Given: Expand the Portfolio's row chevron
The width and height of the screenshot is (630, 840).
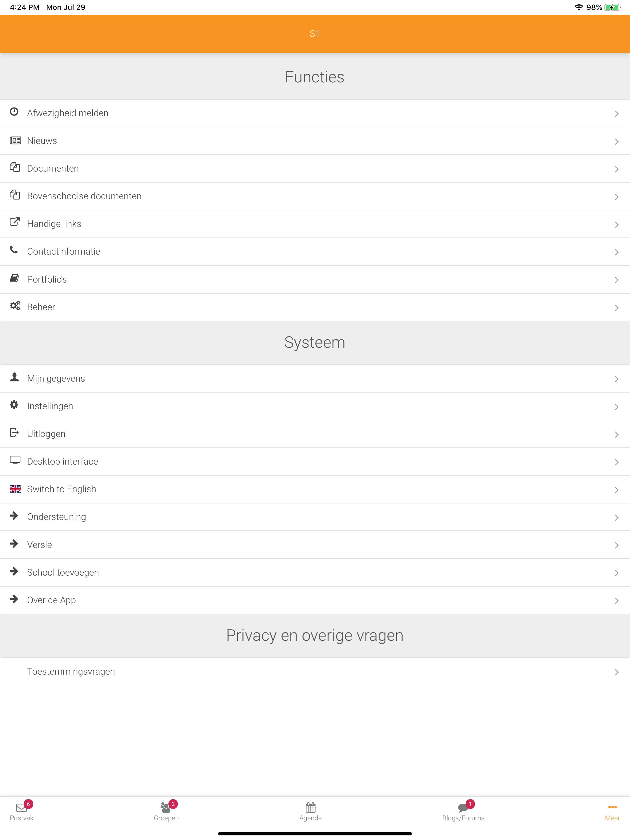Looking at the screenshot, I should click(x=616, y=280).
